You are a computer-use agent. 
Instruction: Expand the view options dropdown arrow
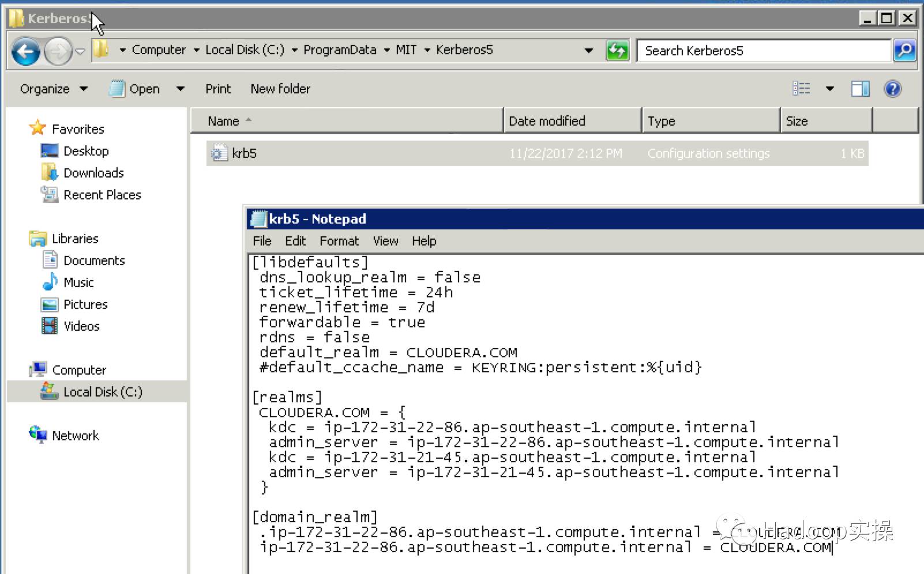[x=829, y=89]
